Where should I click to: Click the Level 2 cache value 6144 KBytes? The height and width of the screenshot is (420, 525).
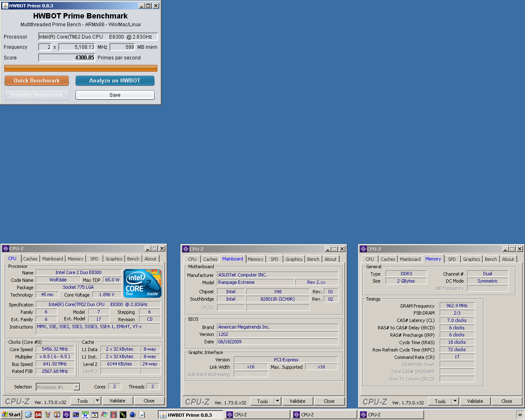click(120, 364)
